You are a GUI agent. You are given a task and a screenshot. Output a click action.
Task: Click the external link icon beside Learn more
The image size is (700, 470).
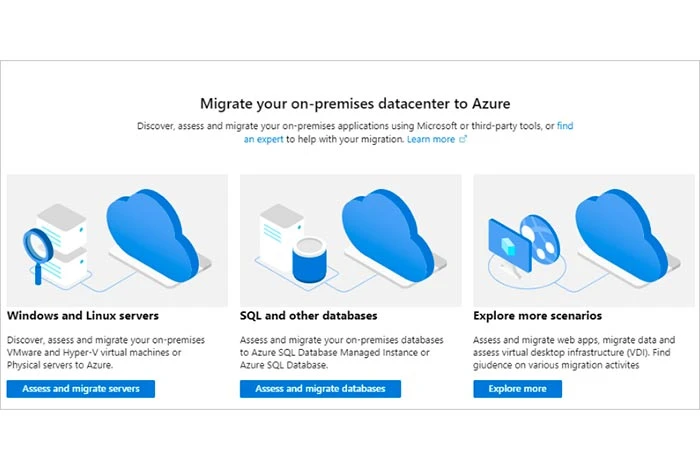pyautogui.click(x=463, y=139)
